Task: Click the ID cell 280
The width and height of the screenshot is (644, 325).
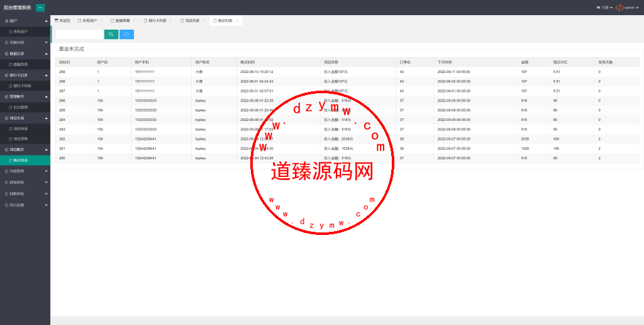Action: (x=62, y=158)
